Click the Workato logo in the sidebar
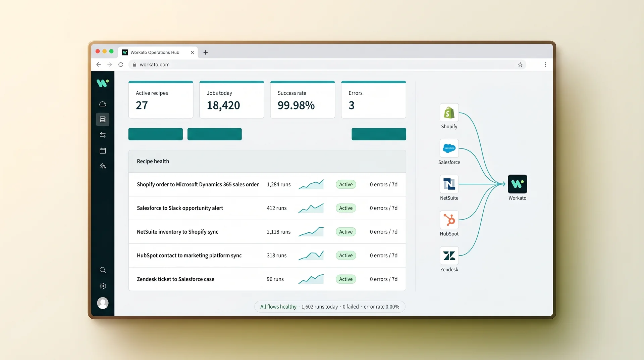 coord(103,83)
